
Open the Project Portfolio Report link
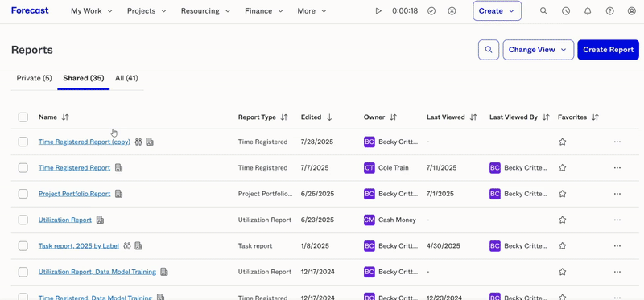pos(74,194)
